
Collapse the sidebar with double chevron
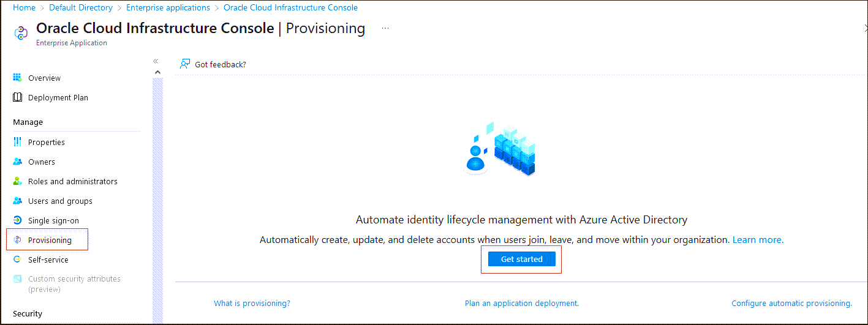coord(156,61)
